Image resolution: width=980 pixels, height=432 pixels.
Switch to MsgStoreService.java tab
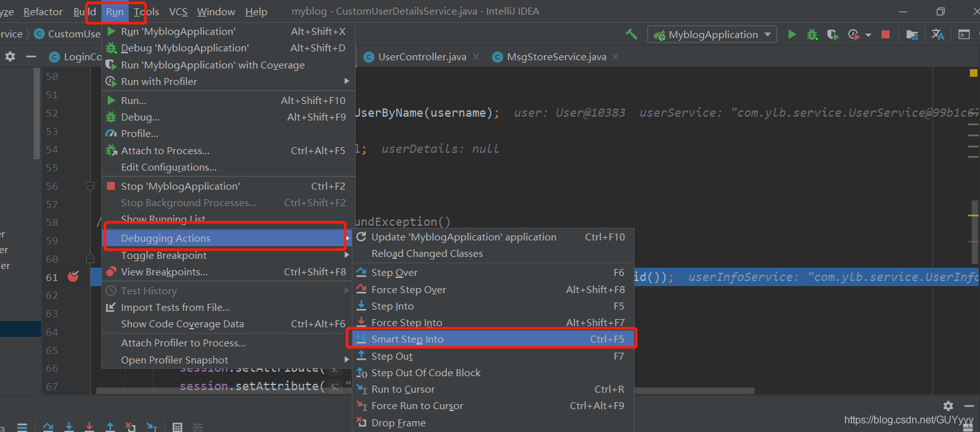pos(557,56)
